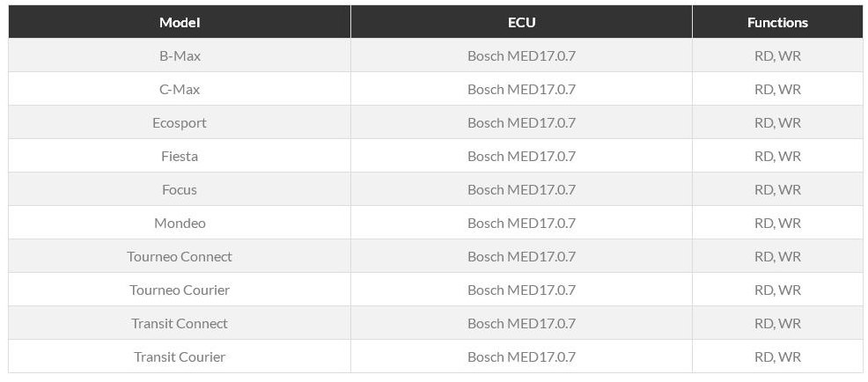This screenshot has height=382, width=868.
Task: Select the Fiesta model cell
Action: tap(180, 156)
